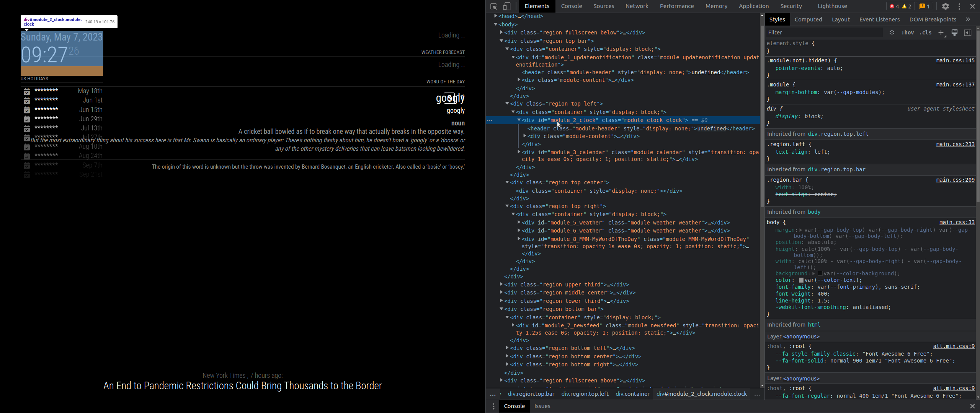
Task: Toggle the :hov element state button
Action: (x=908, y=33)
